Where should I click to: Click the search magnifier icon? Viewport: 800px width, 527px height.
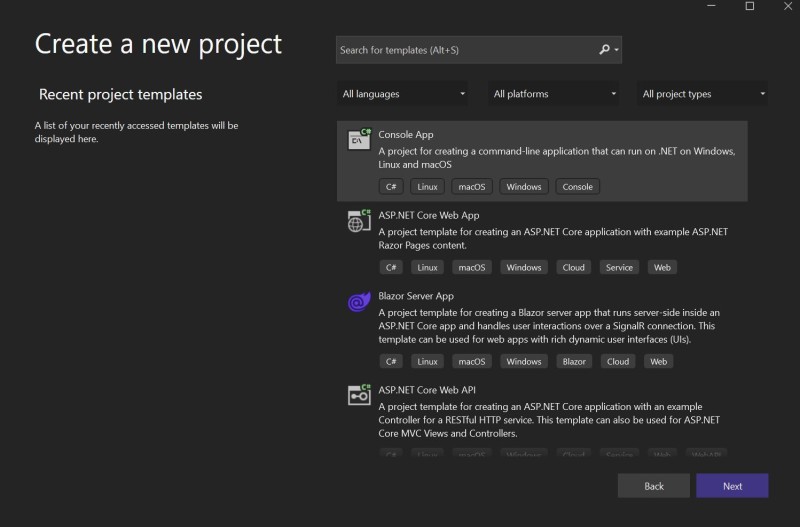[x=604, y=49]
